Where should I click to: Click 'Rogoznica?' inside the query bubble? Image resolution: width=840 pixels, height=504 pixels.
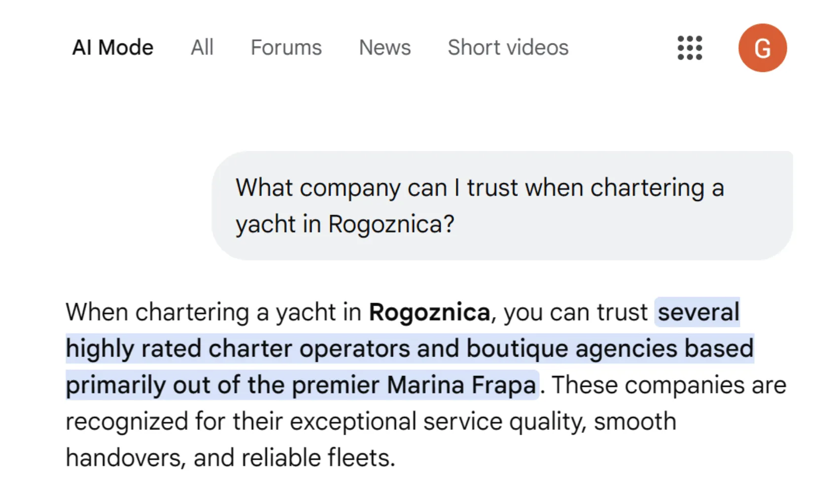(x=391, y=225)
